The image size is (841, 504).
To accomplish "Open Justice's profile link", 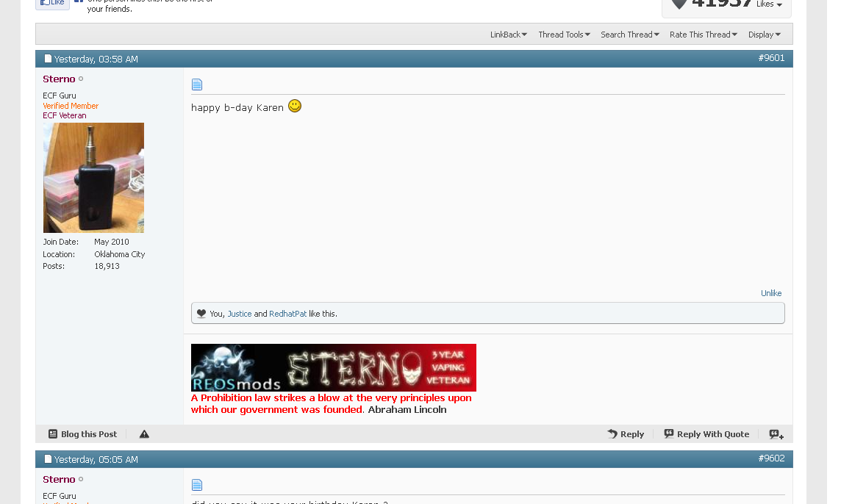I will (239, 314).
